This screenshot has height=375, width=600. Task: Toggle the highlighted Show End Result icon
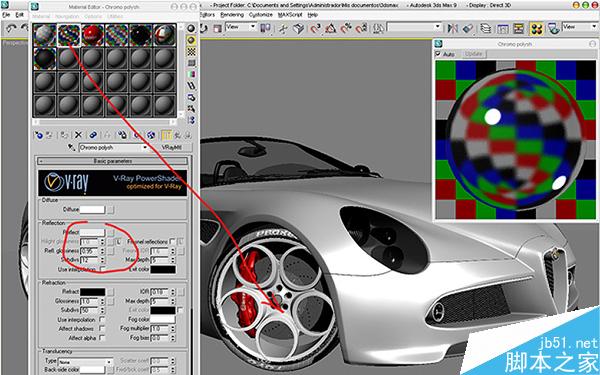coord(166,135)
